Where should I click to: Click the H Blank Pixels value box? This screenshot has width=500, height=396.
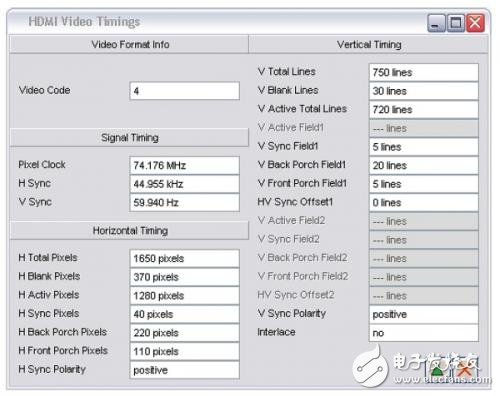click(184, 277)
